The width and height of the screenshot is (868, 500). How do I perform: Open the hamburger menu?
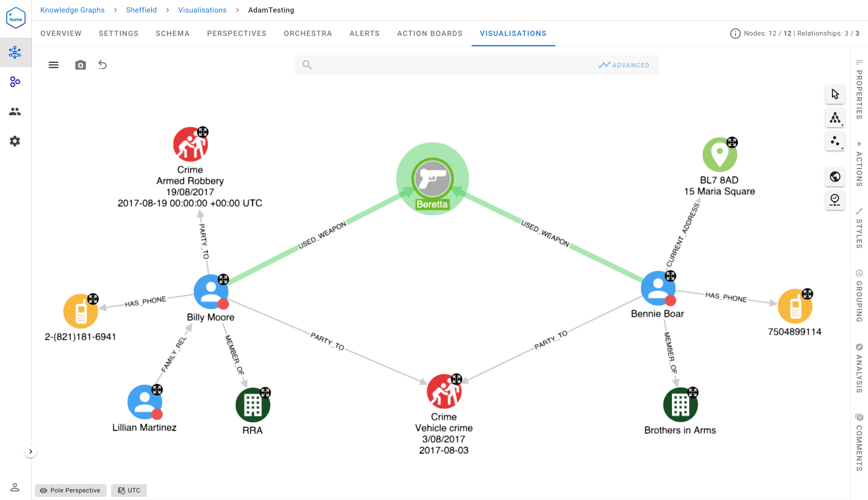[x=53, y=65]
